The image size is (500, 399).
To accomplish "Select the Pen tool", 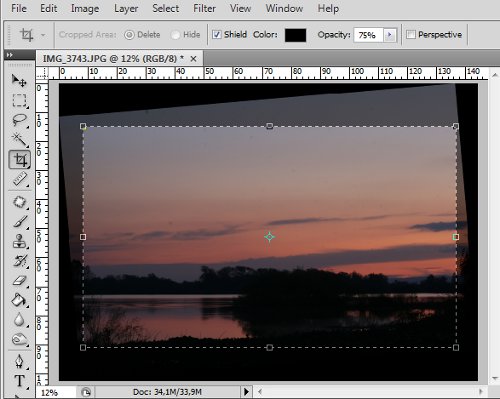I will pos(19,361).
